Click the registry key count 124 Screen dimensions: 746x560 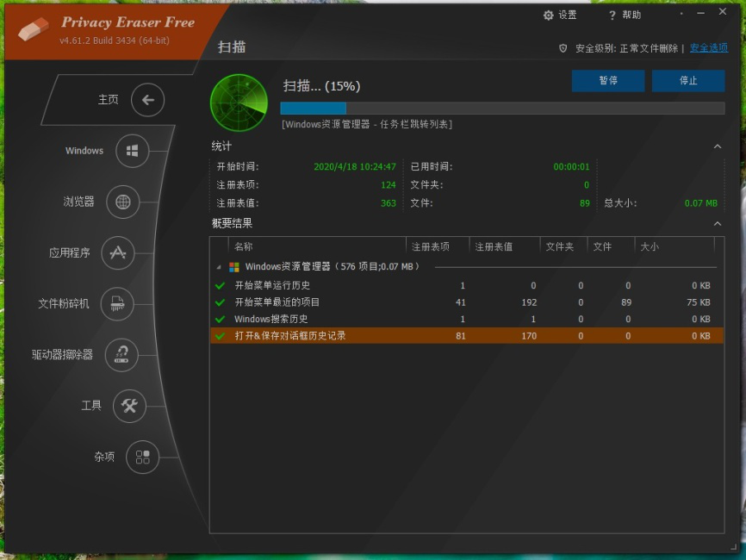[x=389, y=185]
